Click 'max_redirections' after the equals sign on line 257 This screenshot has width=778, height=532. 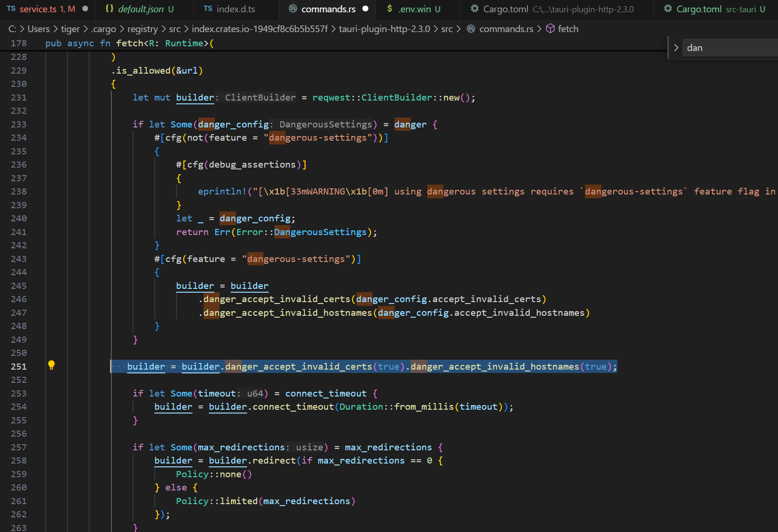(388, 447)
